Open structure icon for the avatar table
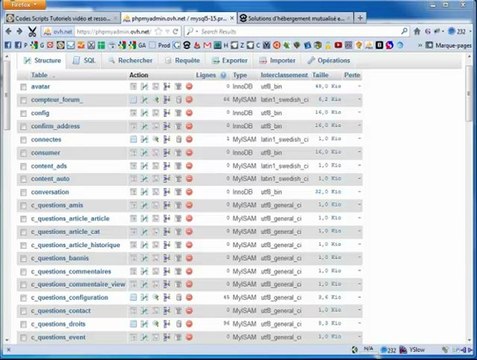 (x=144, y=87)
